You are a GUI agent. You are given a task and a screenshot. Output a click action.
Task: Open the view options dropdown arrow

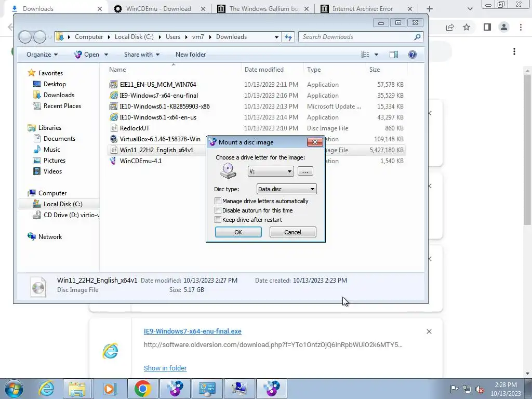pyautogui.click(x=376, y=55)
